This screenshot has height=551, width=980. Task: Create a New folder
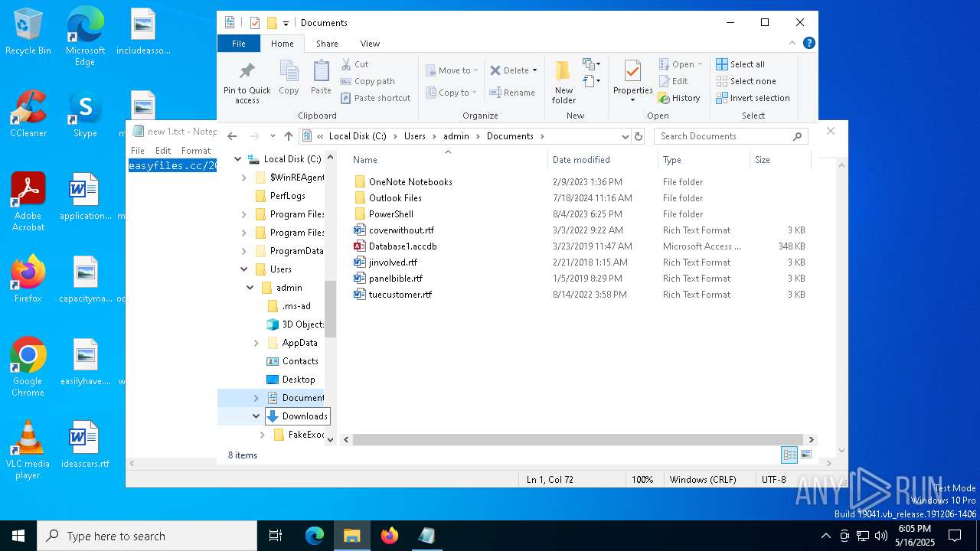coord(563,82)
